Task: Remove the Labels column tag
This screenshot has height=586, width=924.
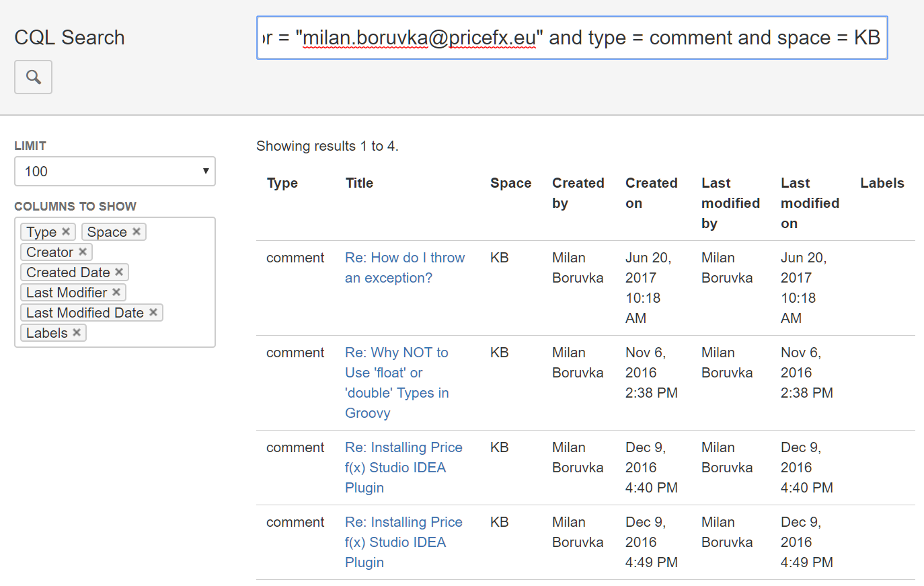Action: coord(76,332)
